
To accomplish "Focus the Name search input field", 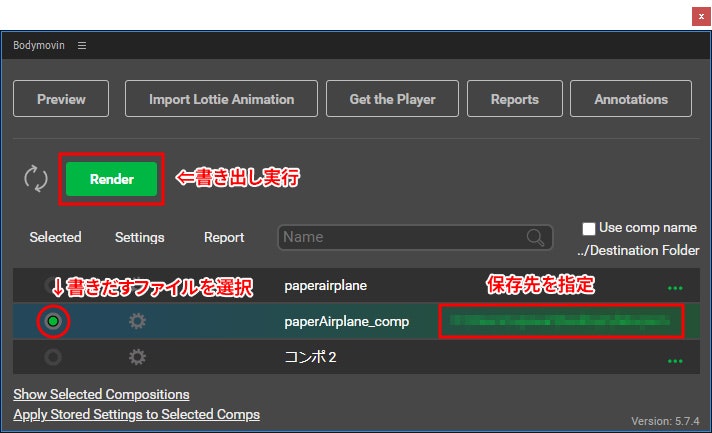I will (415, 237).
